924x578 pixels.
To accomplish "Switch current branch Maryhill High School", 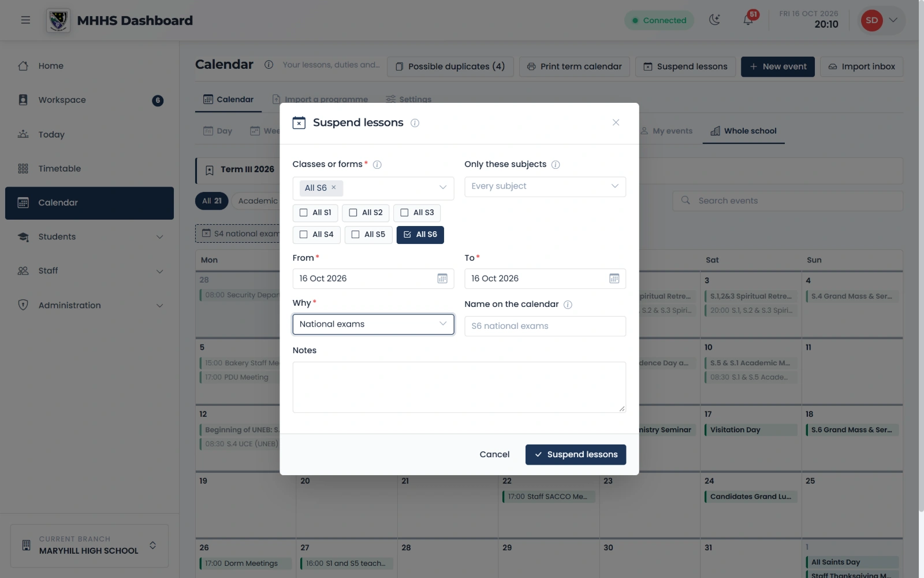I will (90, 546).
